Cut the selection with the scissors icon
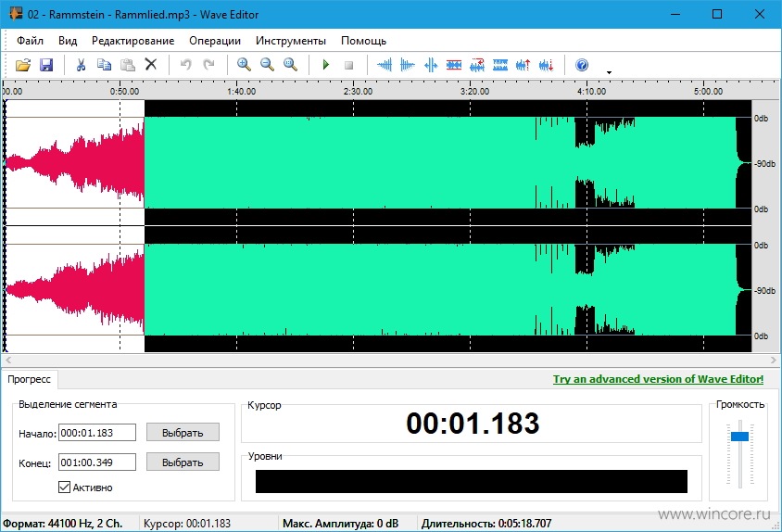The image size is (782, 532). (81, 65)
